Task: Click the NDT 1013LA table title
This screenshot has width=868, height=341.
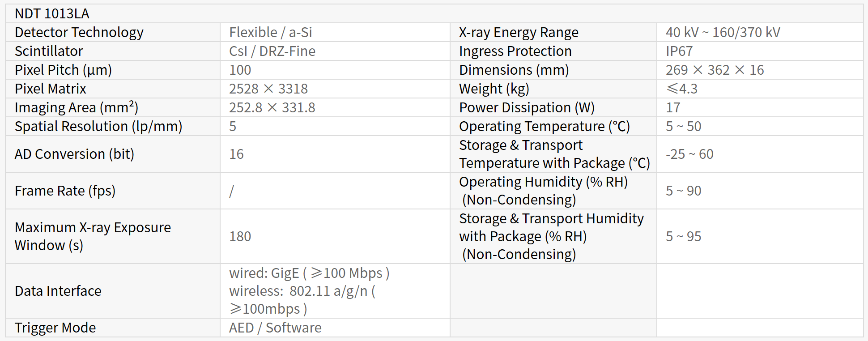Action: pos(52,14)
